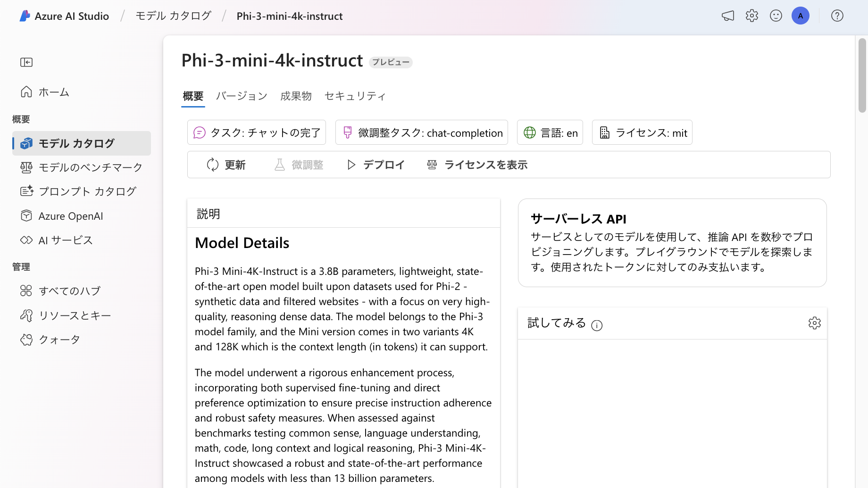Click the Azure AI Studio breadcrumb text
Screen dimensions: 868x488
click(x=72, y=16)
